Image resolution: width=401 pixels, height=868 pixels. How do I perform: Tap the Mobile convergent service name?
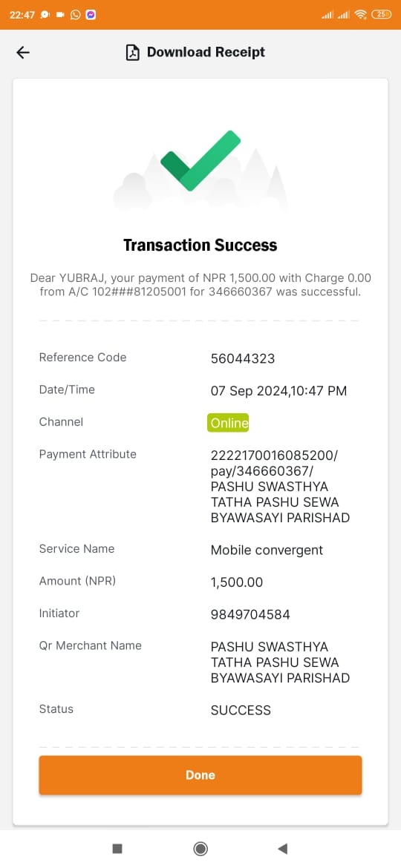pos(267,550)
